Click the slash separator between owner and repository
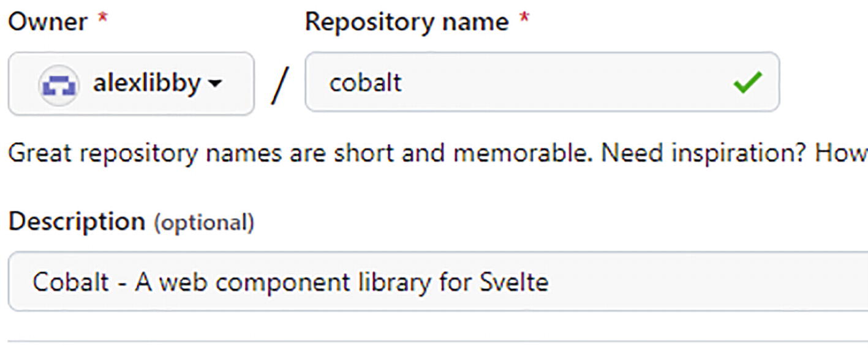Screen dimensions: 868x352 [x=279, y=84]
